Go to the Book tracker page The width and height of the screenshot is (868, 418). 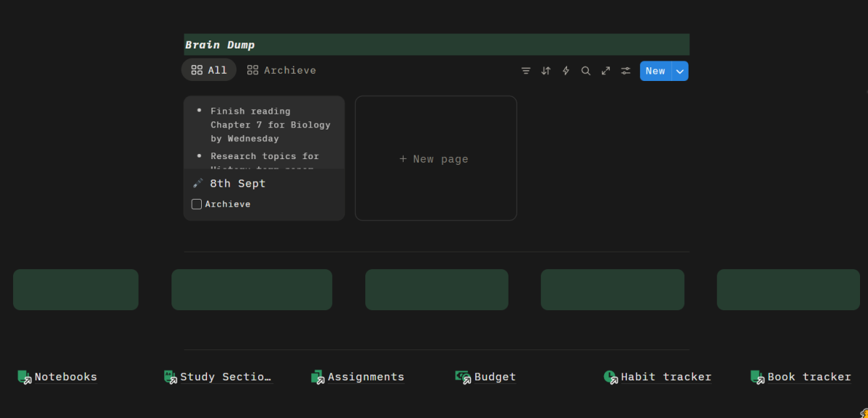[809, 377]
